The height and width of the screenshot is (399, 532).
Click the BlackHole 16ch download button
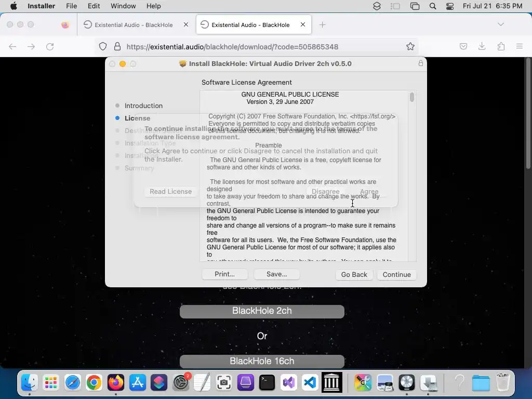click(x=262, y=361)
